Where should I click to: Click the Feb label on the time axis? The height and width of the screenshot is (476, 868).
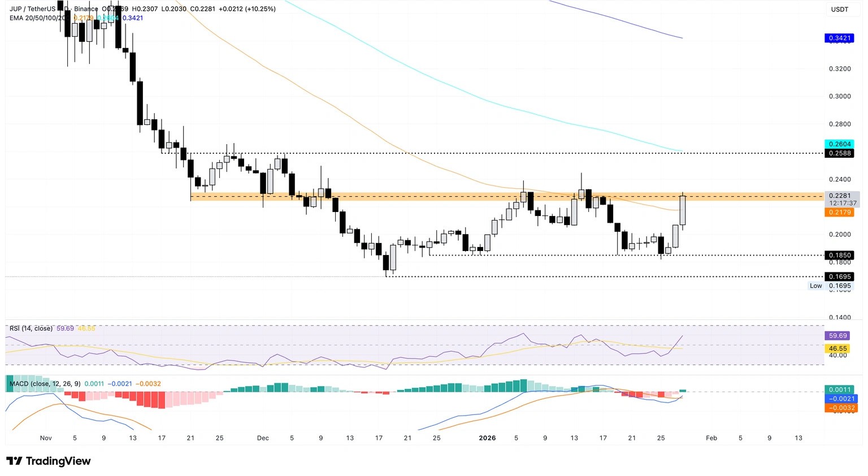click(x=711, y=438)
